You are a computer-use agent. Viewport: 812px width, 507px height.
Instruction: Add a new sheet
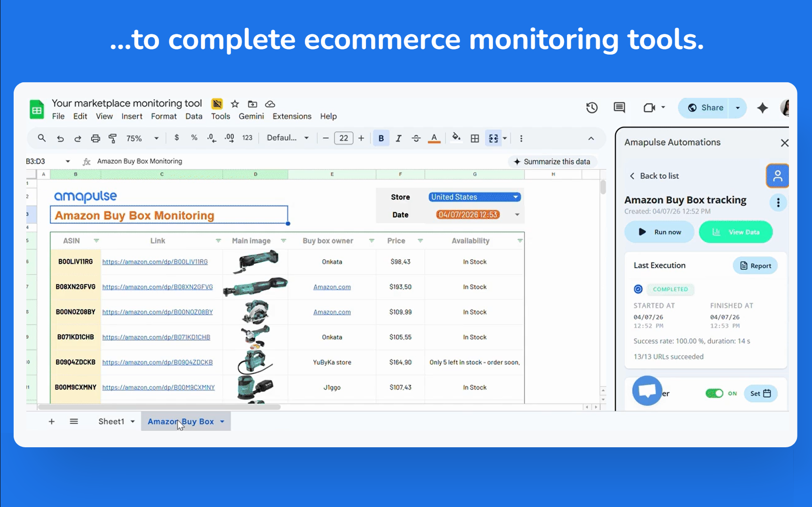[x=52, y=421]
